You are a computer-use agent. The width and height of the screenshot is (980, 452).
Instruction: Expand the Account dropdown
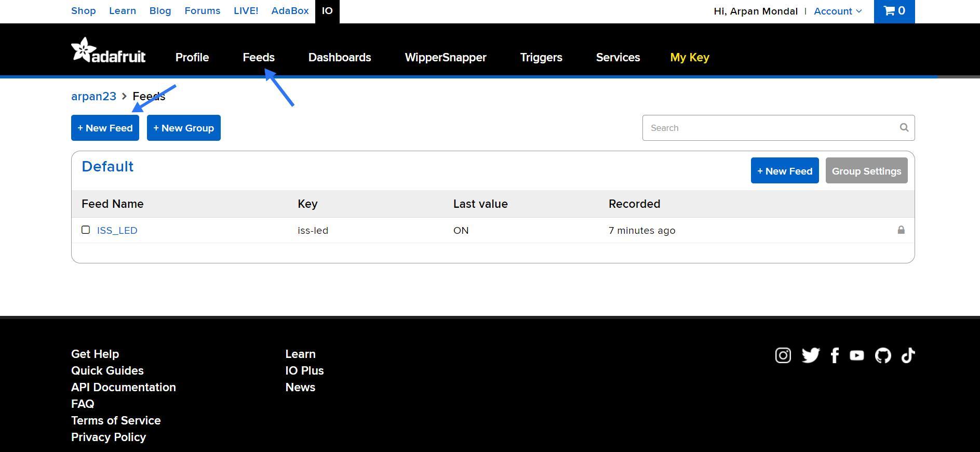click(838, 11)
